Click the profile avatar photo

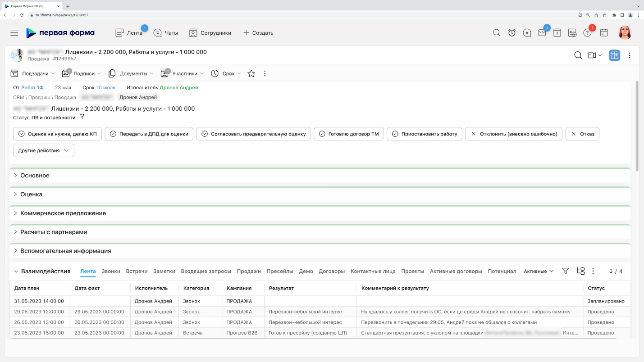point(625,32)
